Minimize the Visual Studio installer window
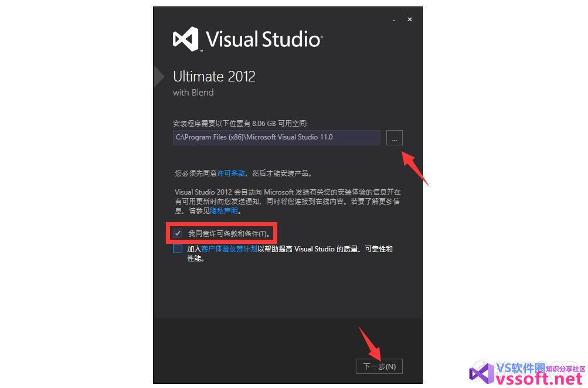This screenshot has width=588, height=388. (394, 19)
